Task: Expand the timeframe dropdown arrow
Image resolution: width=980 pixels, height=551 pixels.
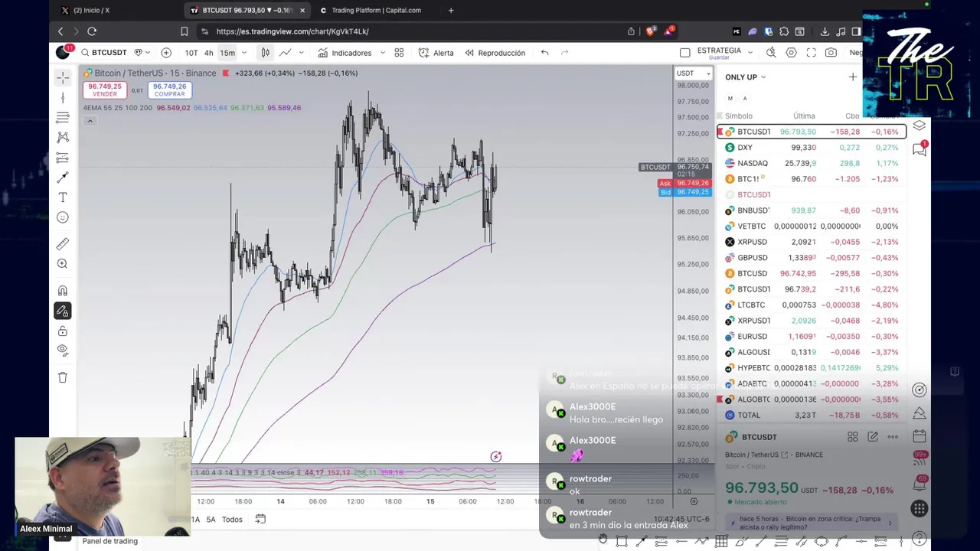Action: point(244,53)
